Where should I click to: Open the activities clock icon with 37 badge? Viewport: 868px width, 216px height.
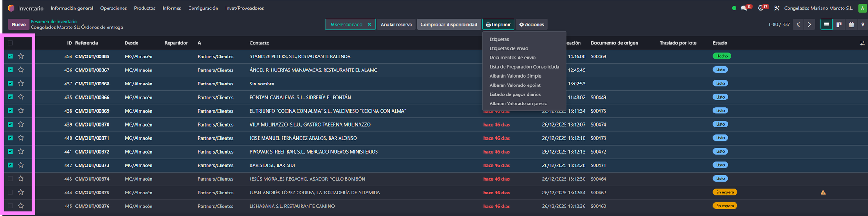(760, 8)
